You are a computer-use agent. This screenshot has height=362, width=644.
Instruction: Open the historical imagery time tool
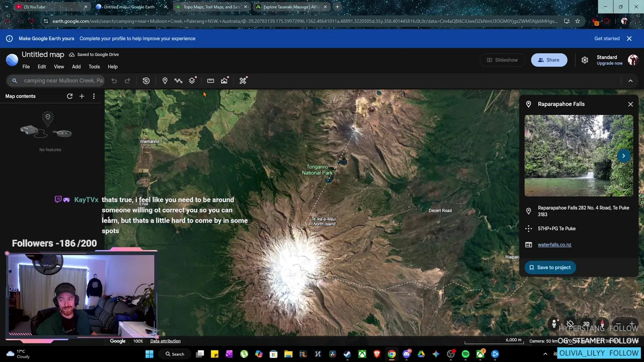pos(146,80)
